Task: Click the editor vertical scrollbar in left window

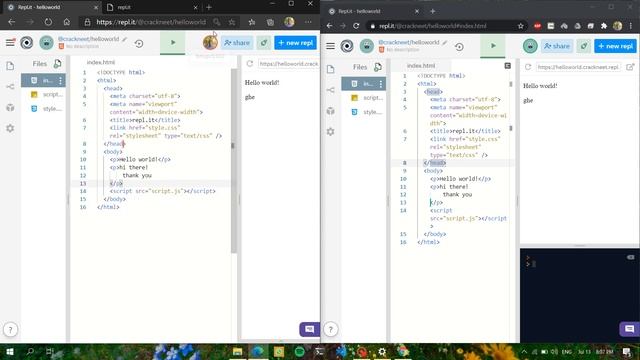Action: pos(233,160)
